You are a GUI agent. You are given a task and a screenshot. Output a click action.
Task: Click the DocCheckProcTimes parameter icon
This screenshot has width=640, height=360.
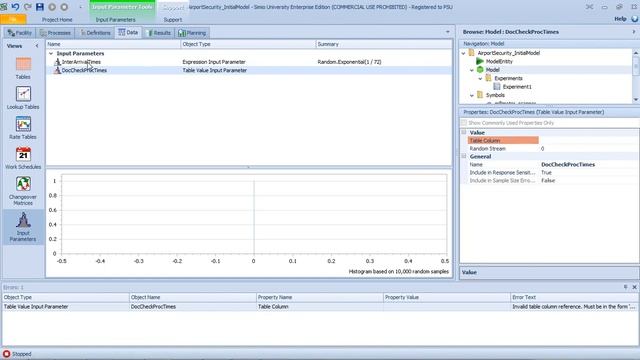point(58,70)
